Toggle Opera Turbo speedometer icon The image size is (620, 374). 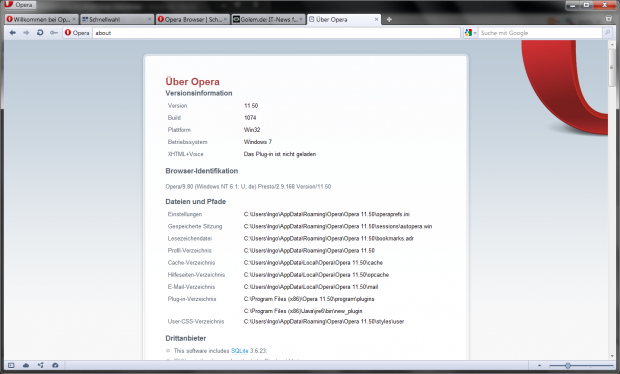(55, 365)
